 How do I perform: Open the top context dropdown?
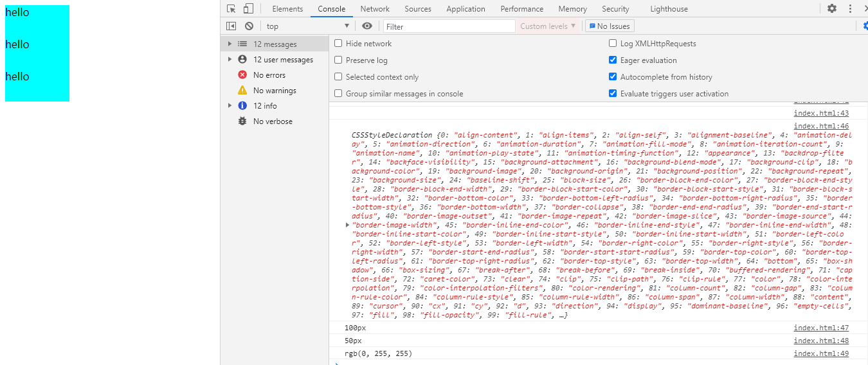[x=307, y=26]
